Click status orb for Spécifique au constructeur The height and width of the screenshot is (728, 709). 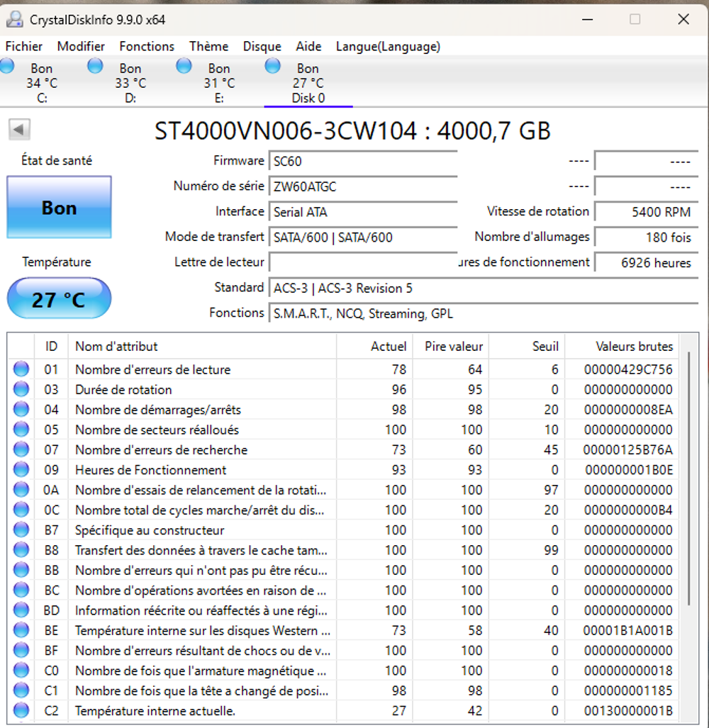click(21, 530)
